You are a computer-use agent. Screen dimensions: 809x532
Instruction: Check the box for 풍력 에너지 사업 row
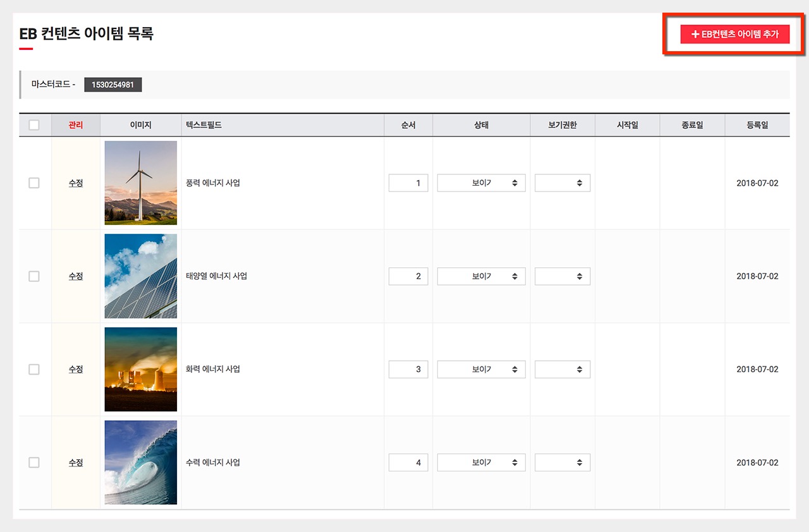[34, 183]
